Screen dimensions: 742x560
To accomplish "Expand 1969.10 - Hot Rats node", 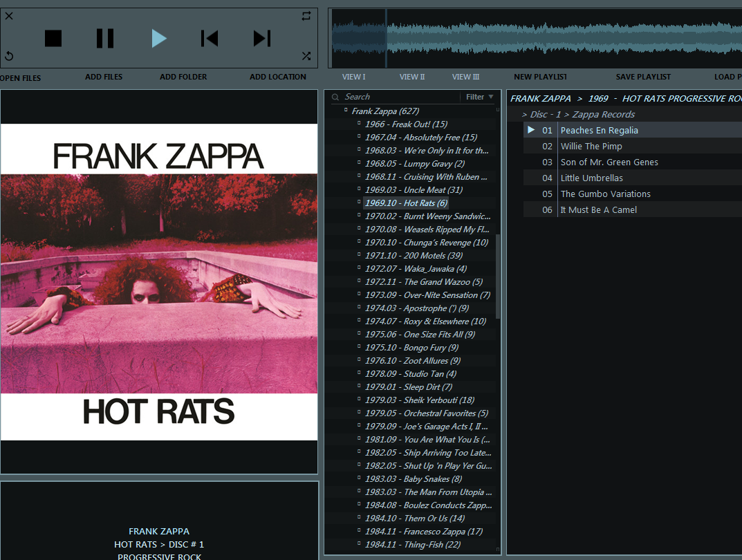I will pyautogui.click(x=359, y=201).
